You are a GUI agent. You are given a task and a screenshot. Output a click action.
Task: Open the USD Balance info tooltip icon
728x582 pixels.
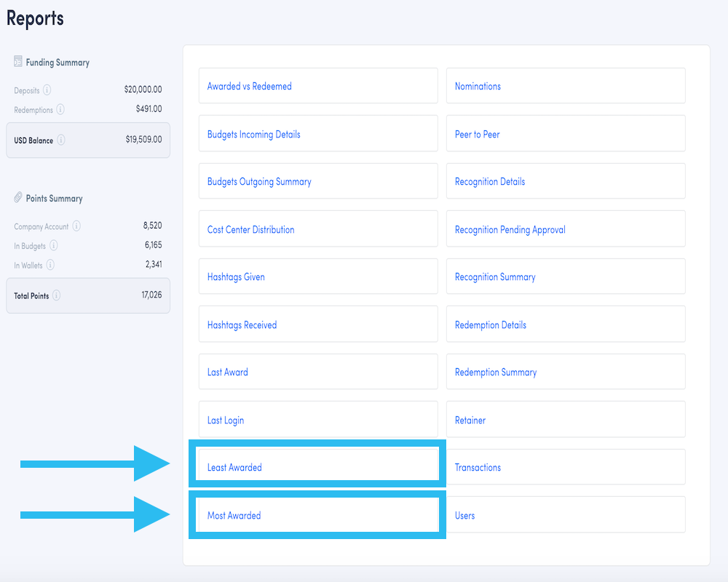[60, 139]
